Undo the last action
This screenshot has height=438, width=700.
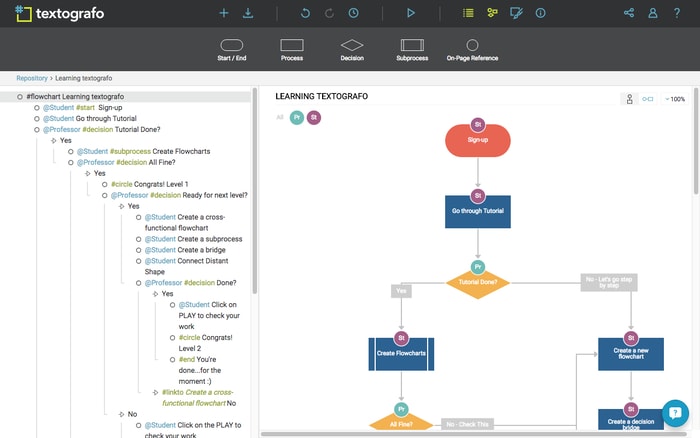pyautogui.click(x=305, y=13)
